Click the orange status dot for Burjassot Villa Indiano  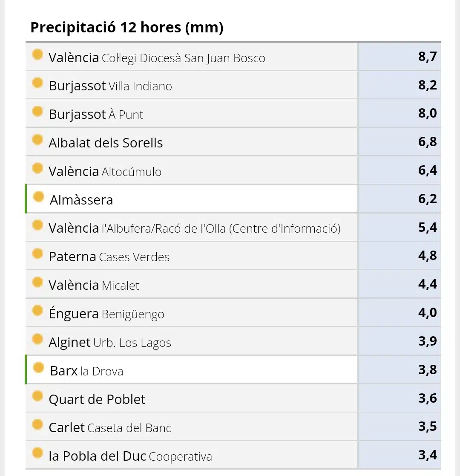point(37,83)
